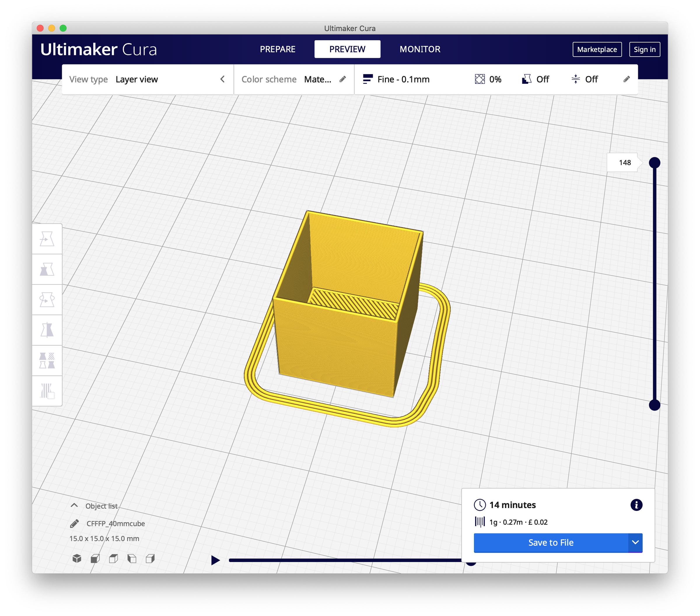700x616 pixels.
Task: Switch to the 3D view orientation icon
Action: click(x=77, y=559)
